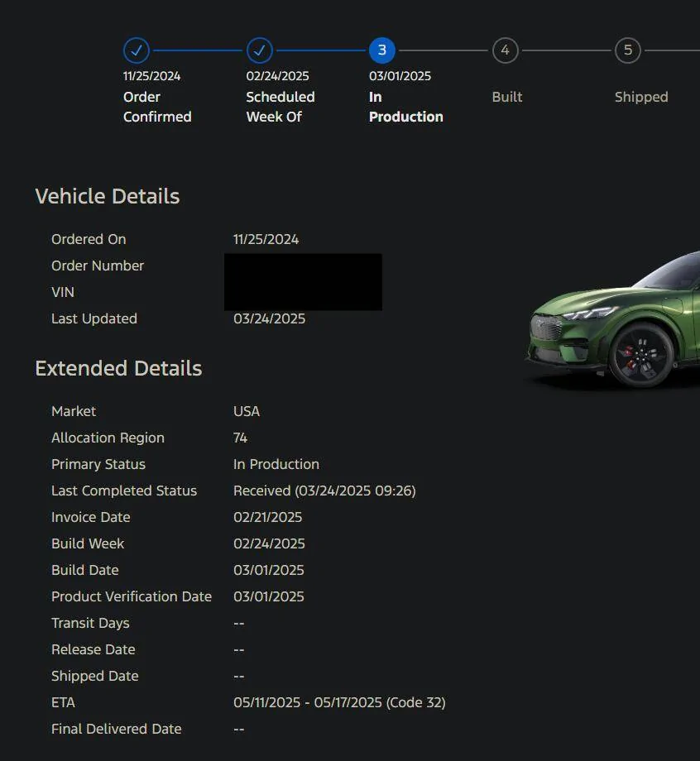The image size is (700, 761).
Task: Click the ETA value with Code 32
Action: click(x=339, y=702)
